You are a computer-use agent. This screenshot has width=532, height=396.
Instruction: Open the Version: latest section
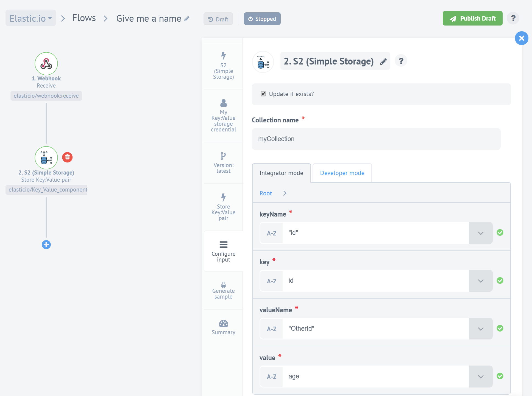coord(223,163)
